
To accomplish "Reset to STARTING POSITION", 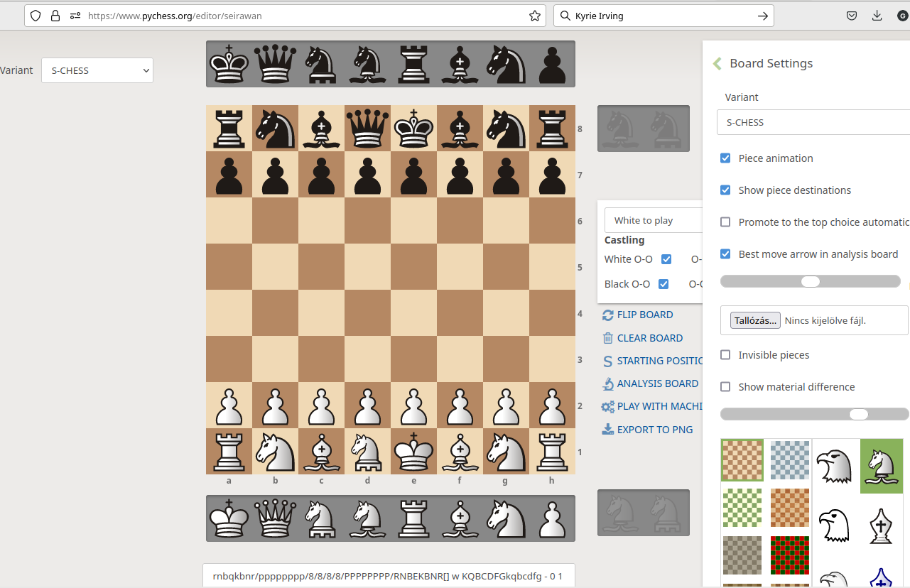I will (652, 361).
